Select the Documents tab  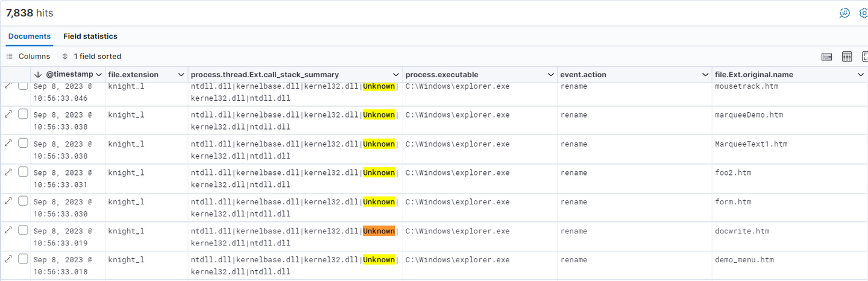pos(30,36)
